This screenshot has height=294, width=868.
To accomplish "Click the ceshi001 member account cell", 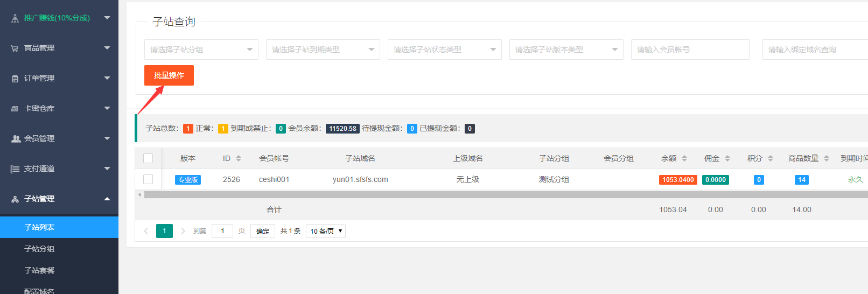I will [274, 179].
